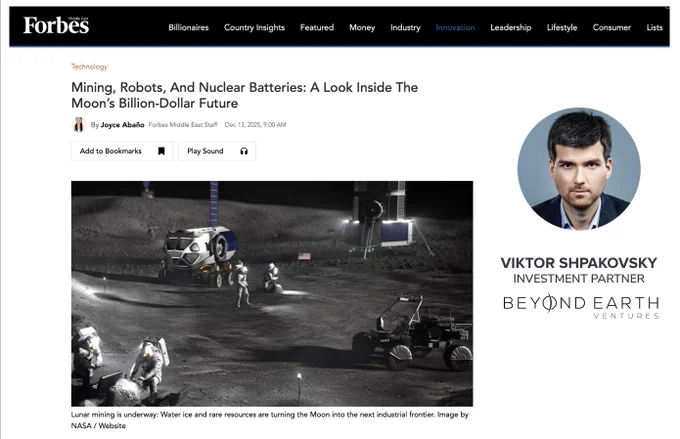Click the VIKTOR SHPAKOVSKY name text
The image size is (680, 439).
(579, 262)
